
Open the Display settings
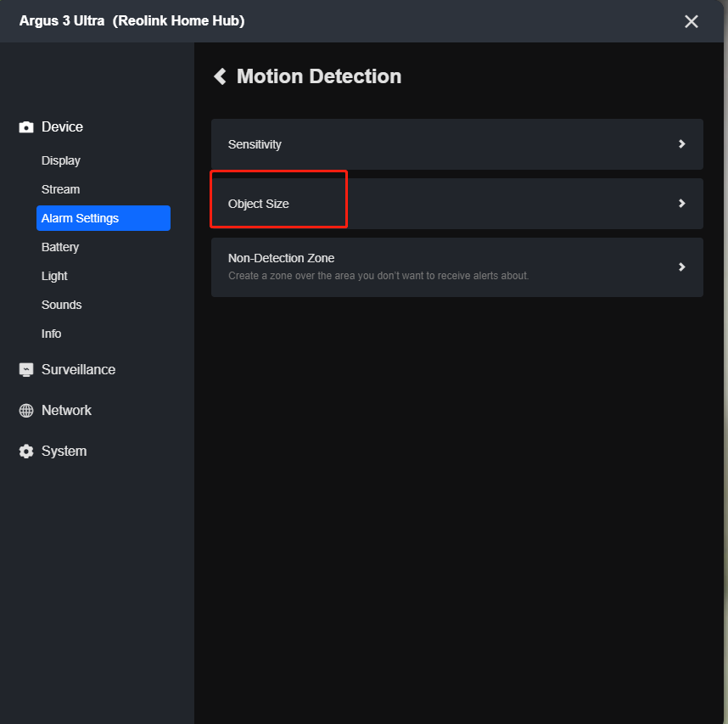pos(61,160)
